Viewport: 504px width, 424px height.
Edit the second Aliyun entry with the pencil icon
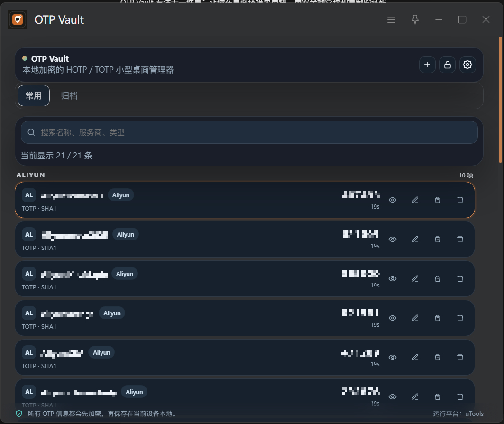(x=415, y=239)
